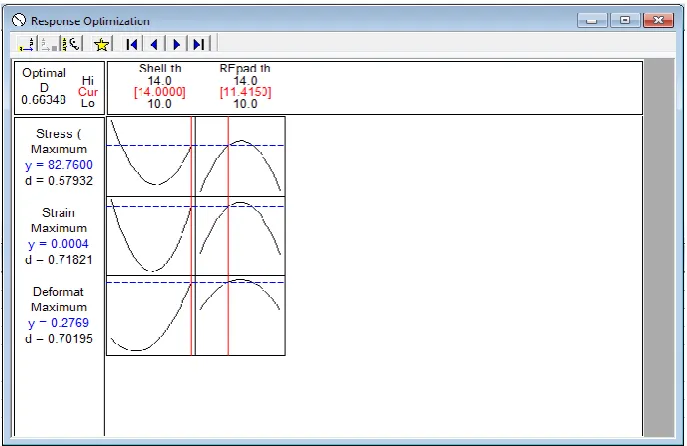Jump to last setting with right-bar arrow

pos(199,44)
